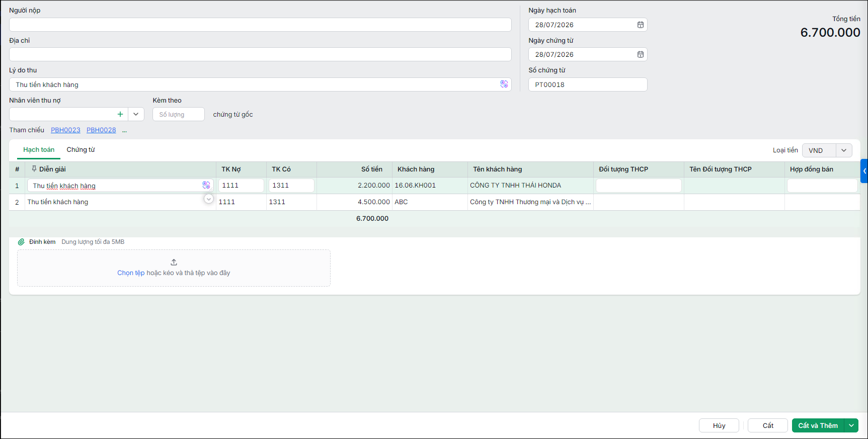Click customer code ABC
Screen dimensions: 868x439
click(430, 202)
